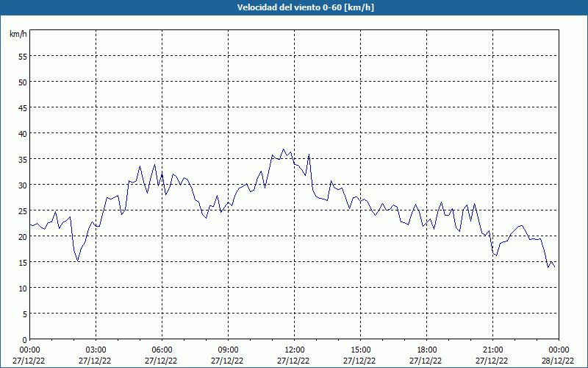Click the 28/12/22 date label
This screenshot has width=588, height=368.
pyautogui.click(x=558, y=361)
